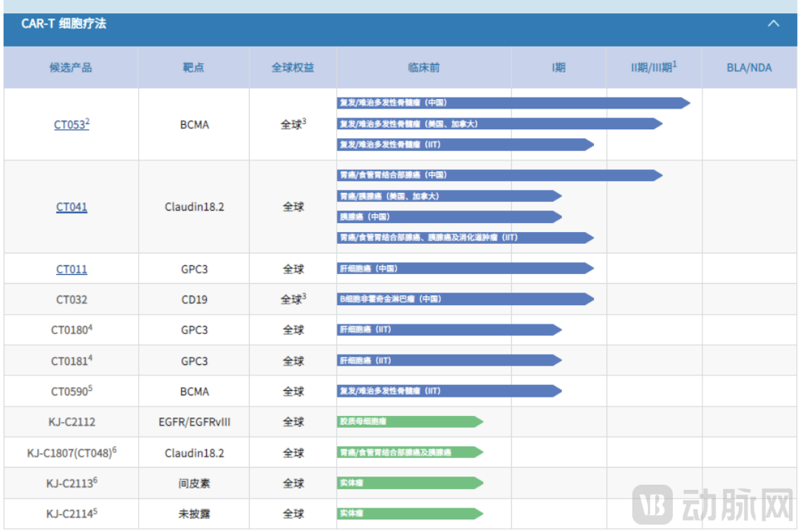This screenshot has width=800, height=532.
Task: Select the KJ-C1807(CT048) product cell
Action: [x=71, y=453]
